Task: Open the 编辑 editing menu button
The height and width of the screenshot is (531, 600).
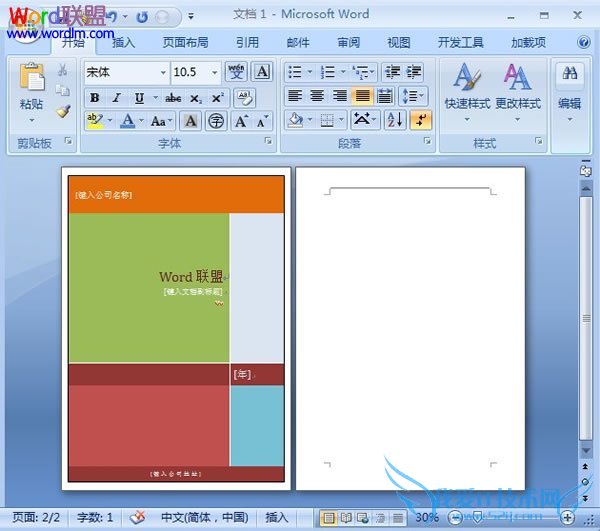Action: tap(569, 92)
